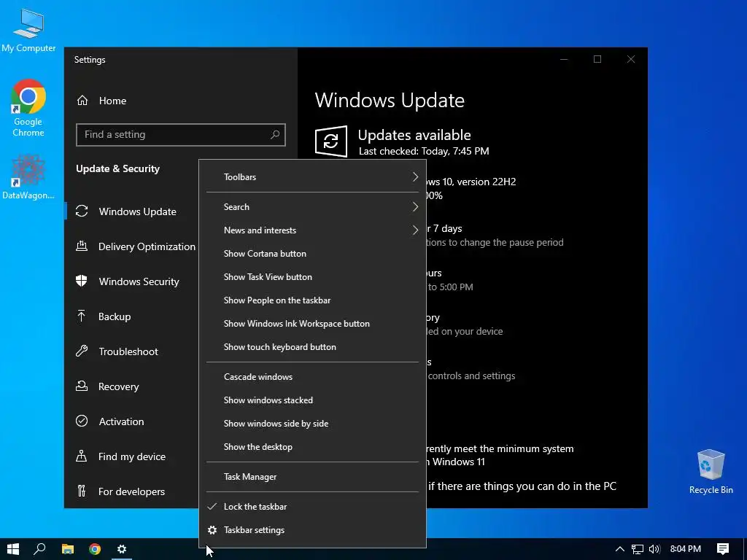Toggle Show touch keyboard button
Viewport: 747px width, 560px height.
[x=312, y=347]
